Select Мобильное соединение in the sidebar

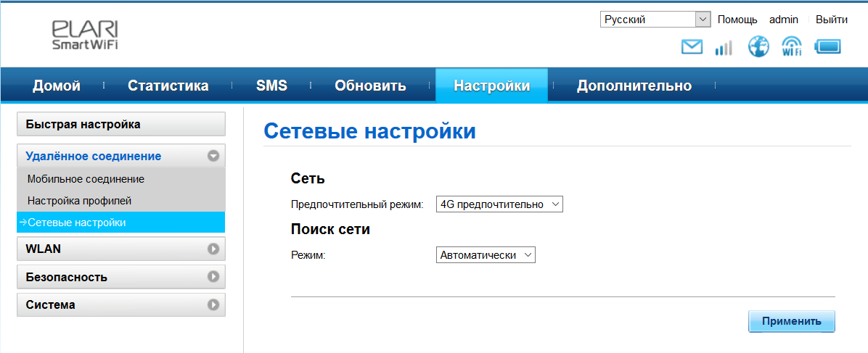coord(86,179)
